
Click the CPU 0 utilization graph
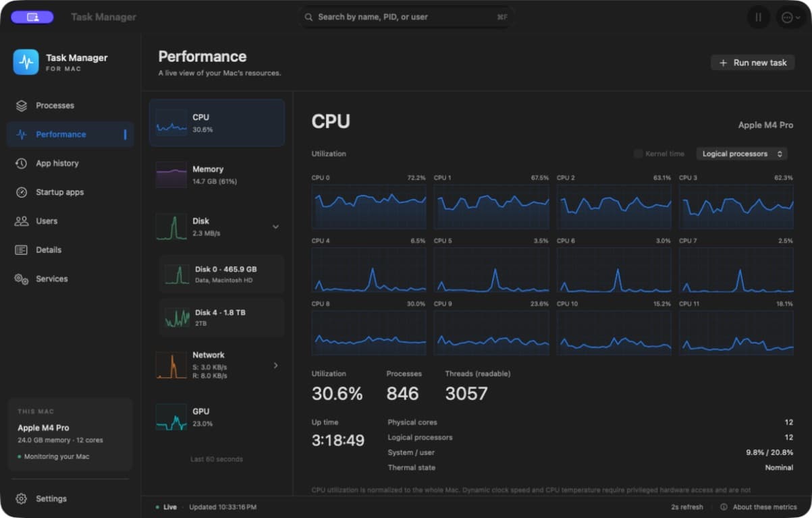pyautogui.click(x=369, y=207)
